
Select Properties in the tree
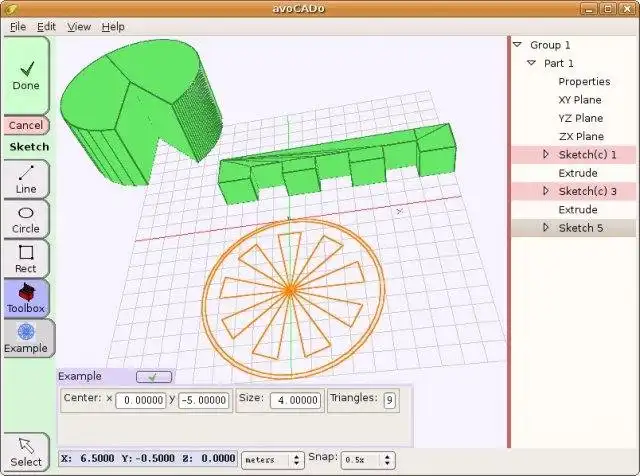[x=584, y=82]
